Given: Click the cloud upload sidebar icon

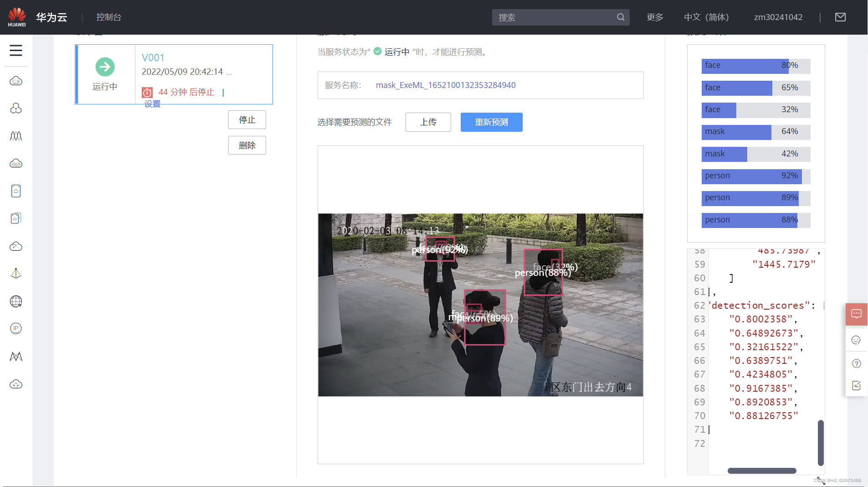Looking at the screenshot, I should (16, 384).
